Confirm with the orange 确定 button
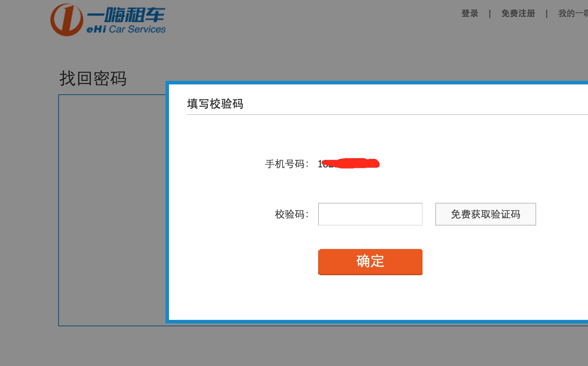The image size is (588, 366). pyautogui.click(x=370, y=262)
